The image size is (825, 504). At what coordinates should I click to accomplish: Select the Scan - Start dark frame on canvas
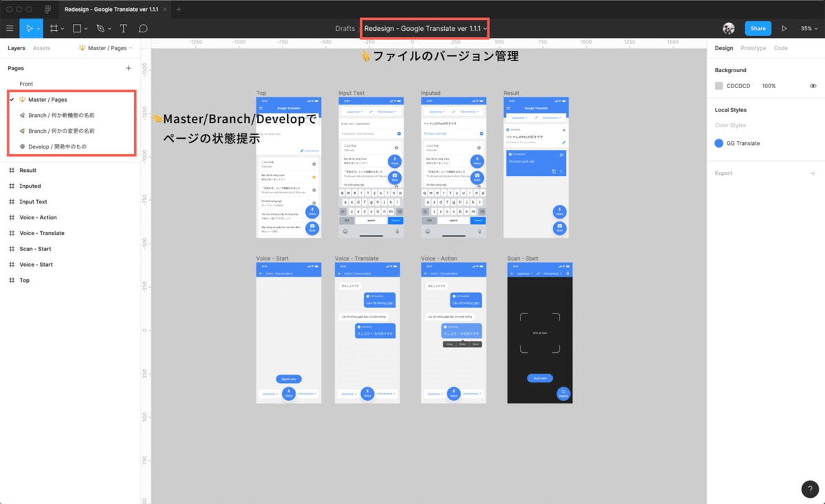point(540,333)
